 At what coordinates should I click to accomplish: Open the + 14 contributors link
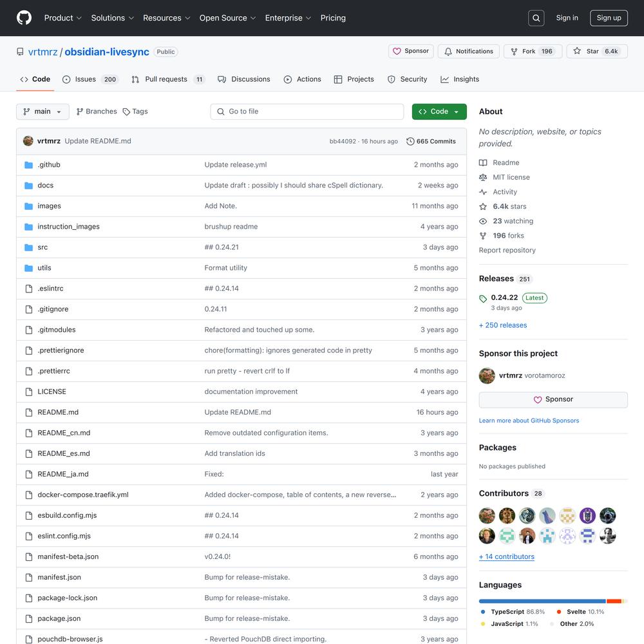pos(506,556)
